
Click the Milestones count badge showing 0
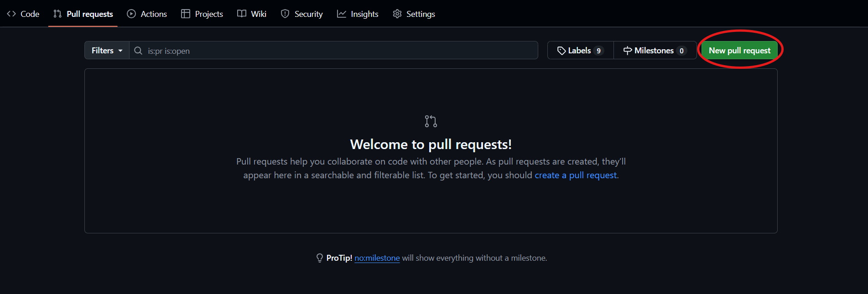coord(681,51)
